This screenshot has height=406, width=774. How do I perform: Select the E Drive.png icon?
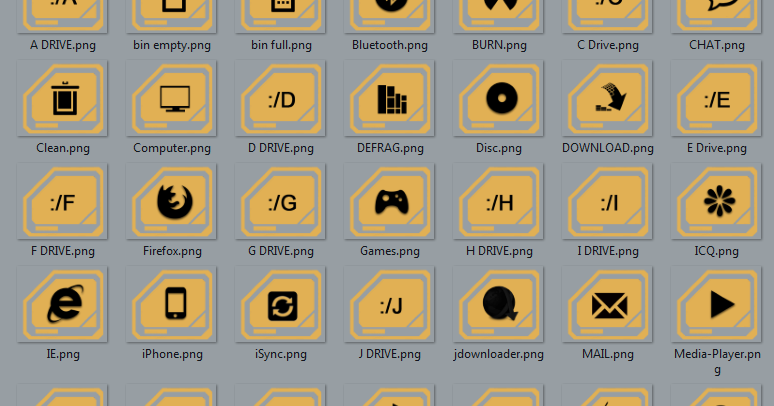pyautogui.click(x=717, y=98)
